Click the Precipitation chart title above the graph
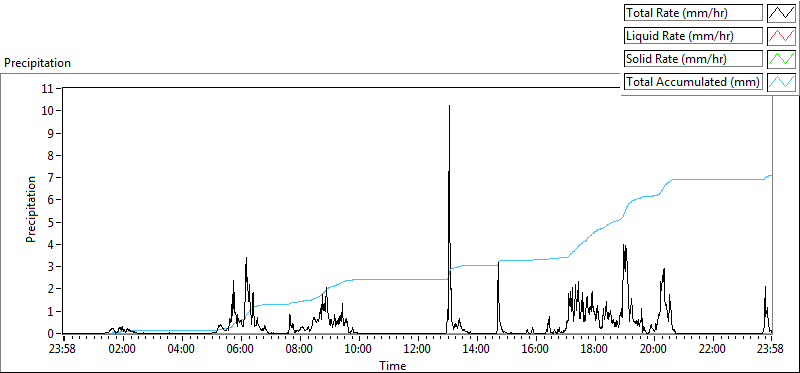Screen dimensions: 800x373 [x=37, y=63]
